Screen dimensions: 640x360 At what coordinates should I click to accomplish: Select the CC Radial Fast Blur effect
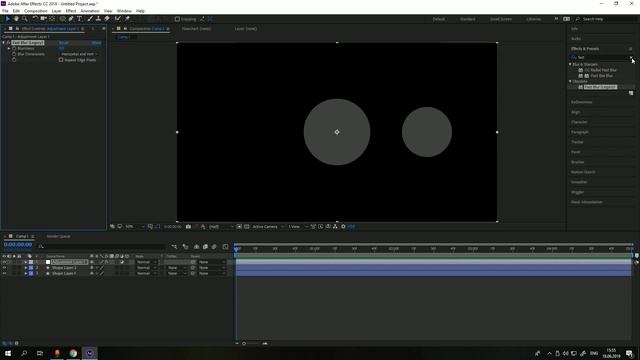click(x=600, y=70)
